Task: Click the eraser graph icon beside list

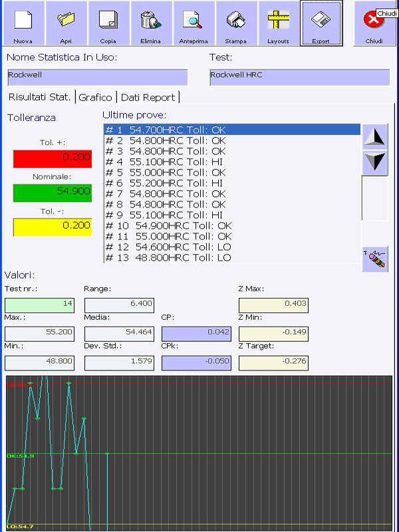Action: [x=375, y=259]
